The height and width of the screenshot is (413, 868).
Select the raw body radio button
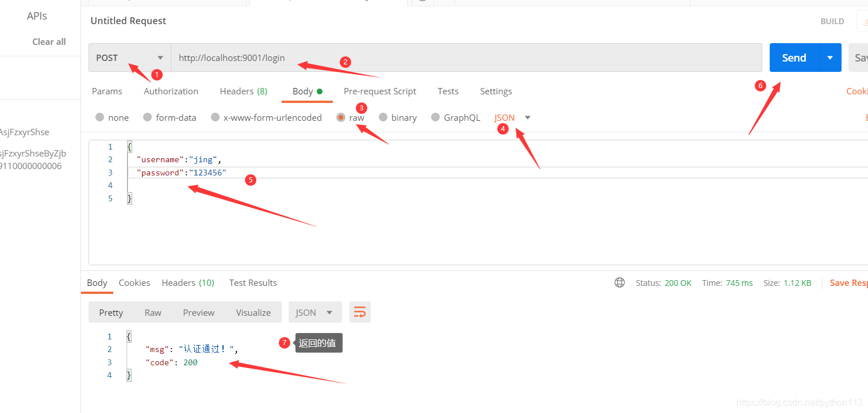pyautogui.click(x=341, y=117)
